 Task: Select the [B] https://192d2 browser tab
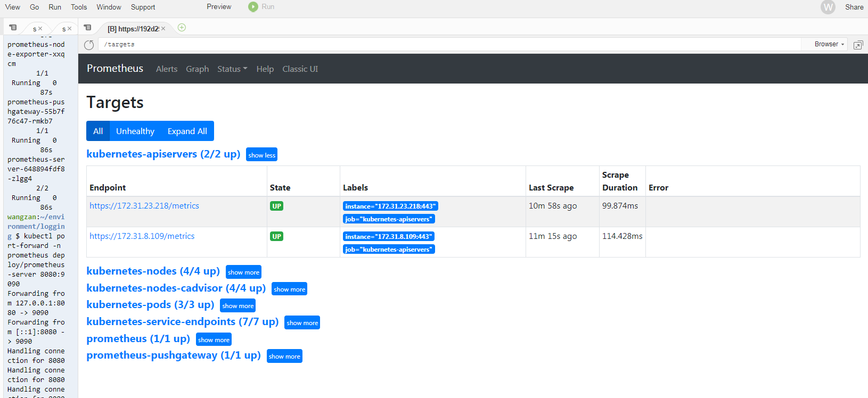[133, 29]
